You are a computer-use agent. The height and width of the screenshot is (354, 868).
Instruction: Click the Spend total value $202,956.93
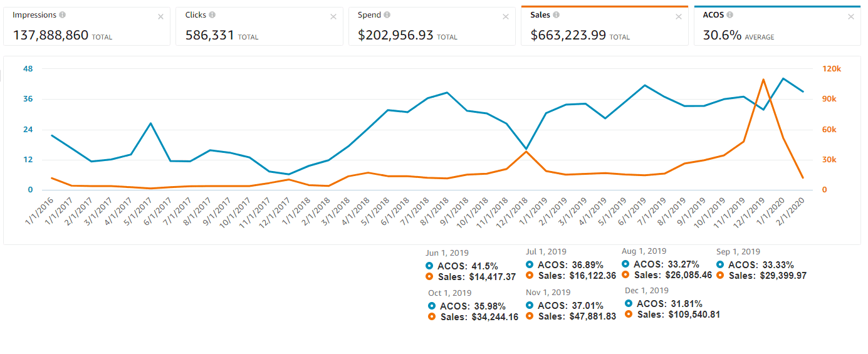click(395, 36)
